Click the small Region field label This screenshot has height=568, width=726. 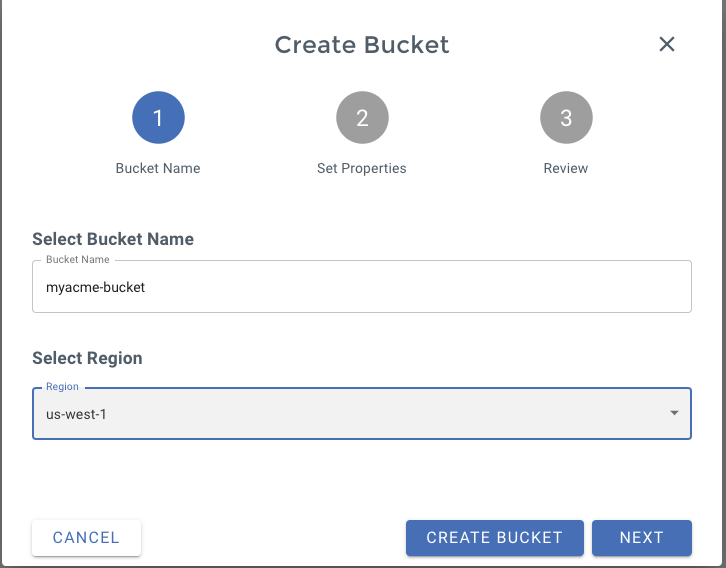62,387
